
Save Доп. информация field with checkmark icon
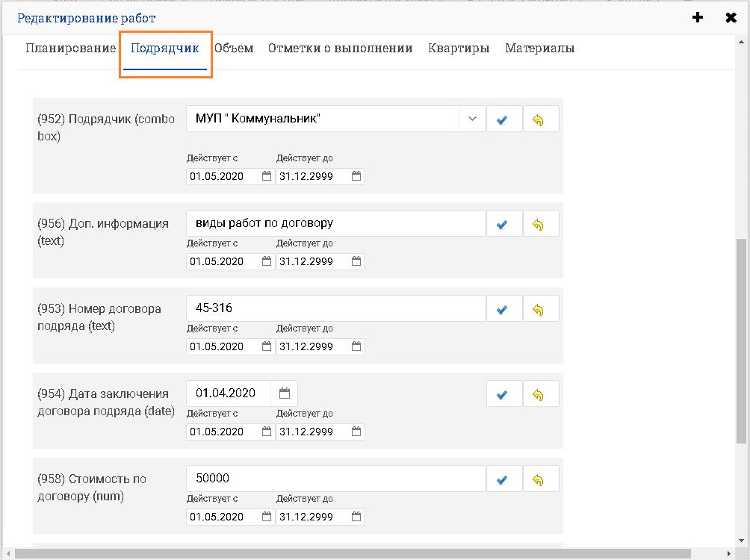pyautogui.click(x=503, y=224)
